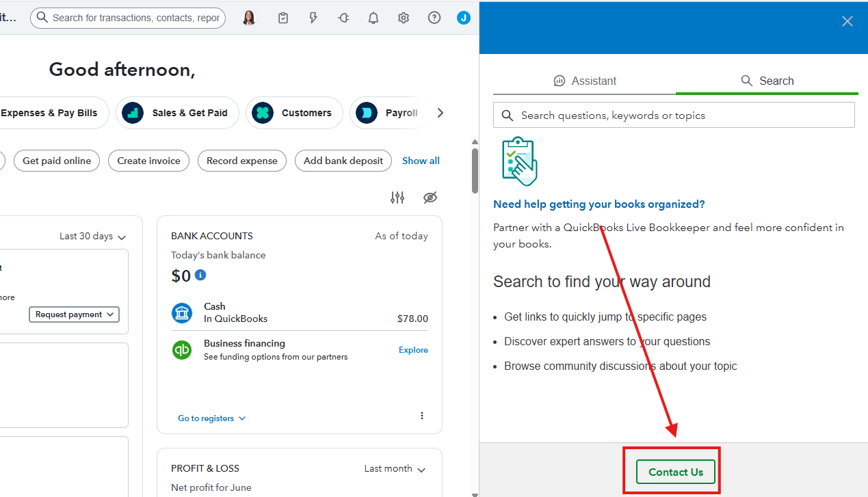Image resolution: width=868 pixels, height=497 pixels.
Task: Open the tasks clipboard icon in the top bar
Action: pyautogui.click(x=283, y=18)
